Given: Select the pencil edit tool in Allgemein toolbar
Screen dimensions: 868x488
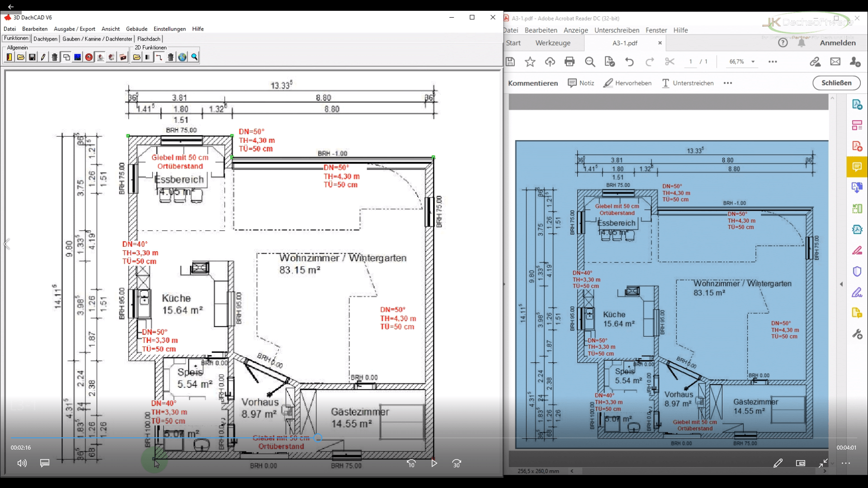Looking at the screenshot, I should pos(43,56).
